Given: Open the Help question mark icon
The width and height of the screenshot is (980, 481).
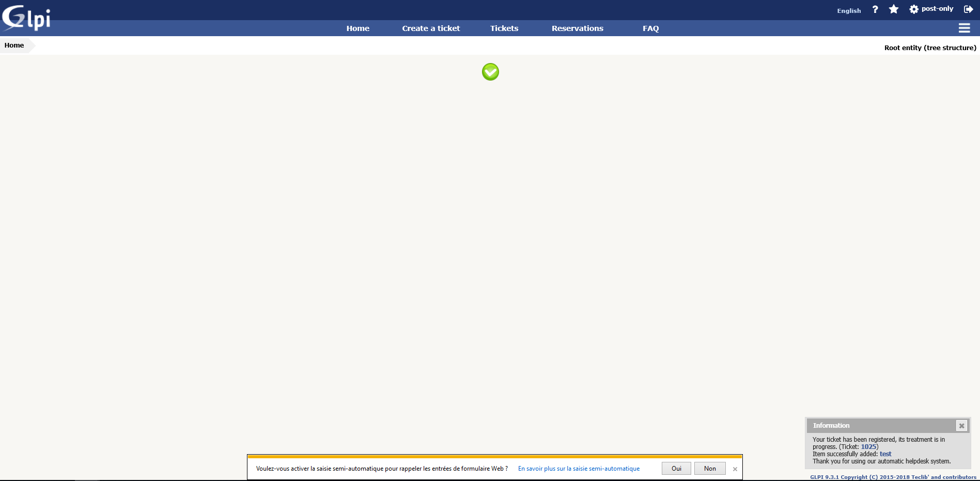Looking at the screenshot, I should pos(875,9).
